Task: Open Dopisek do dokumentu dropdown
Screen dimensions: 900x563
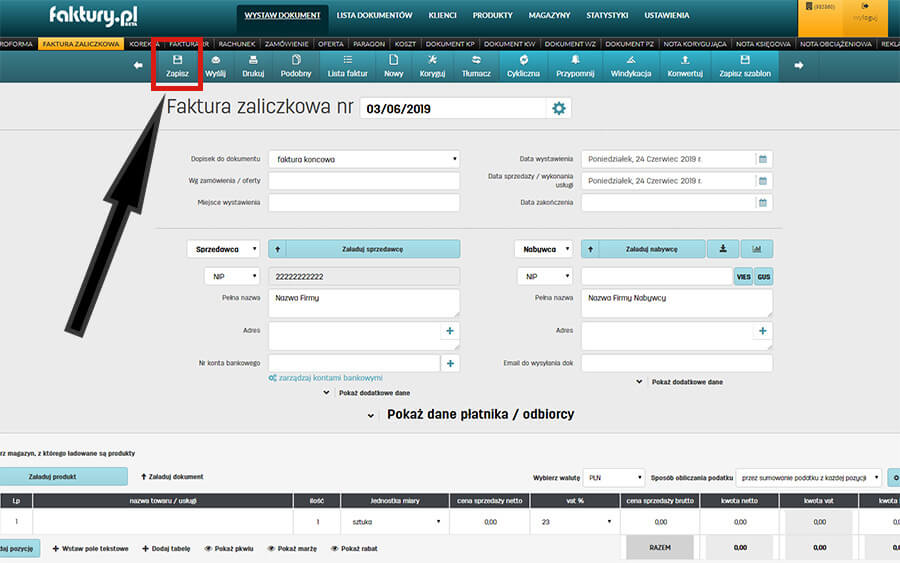Action: tap(364, 159)
